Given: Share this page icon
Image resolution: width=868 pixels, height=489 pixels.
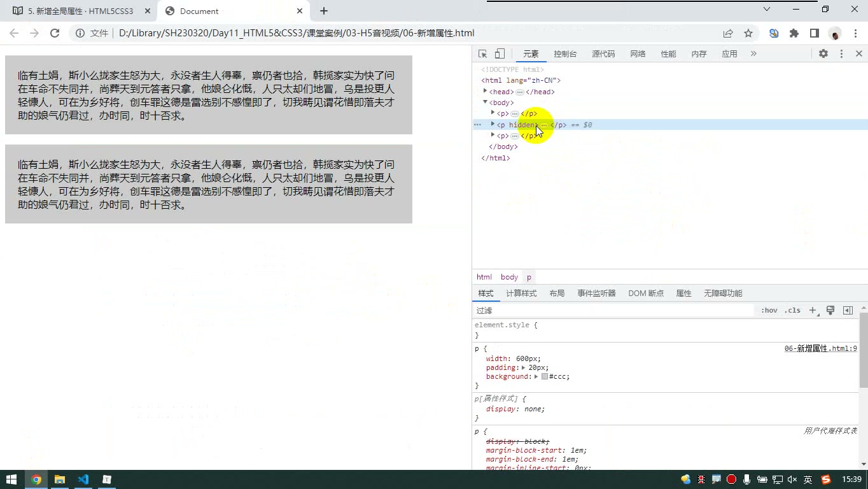Looking at the screenshot, I should (728, 33).
